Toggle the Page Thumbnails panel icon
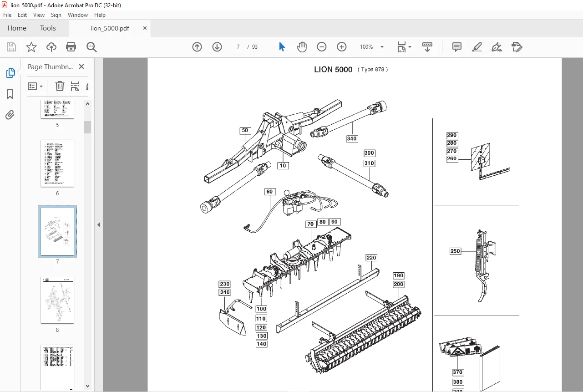Viewport: 583px width, 392px height. click(x=10, y=73)
